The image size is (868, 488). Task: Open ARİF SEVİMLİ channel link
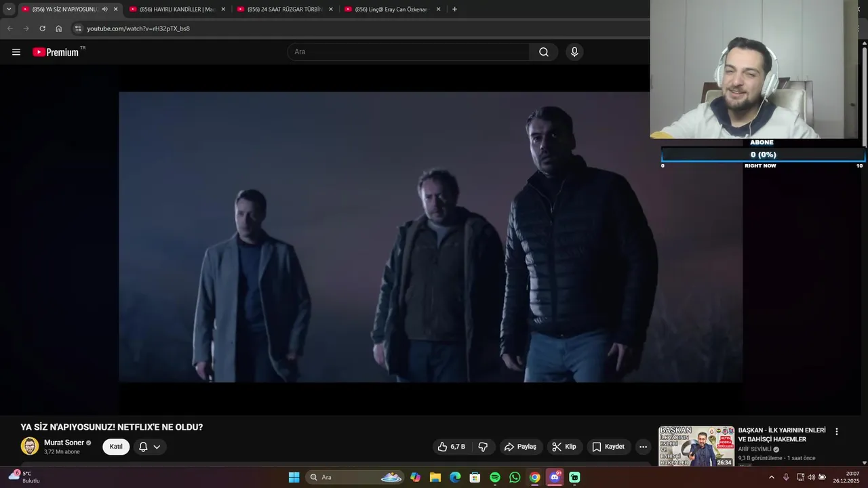pyautogui.click(x=755, y=449)
